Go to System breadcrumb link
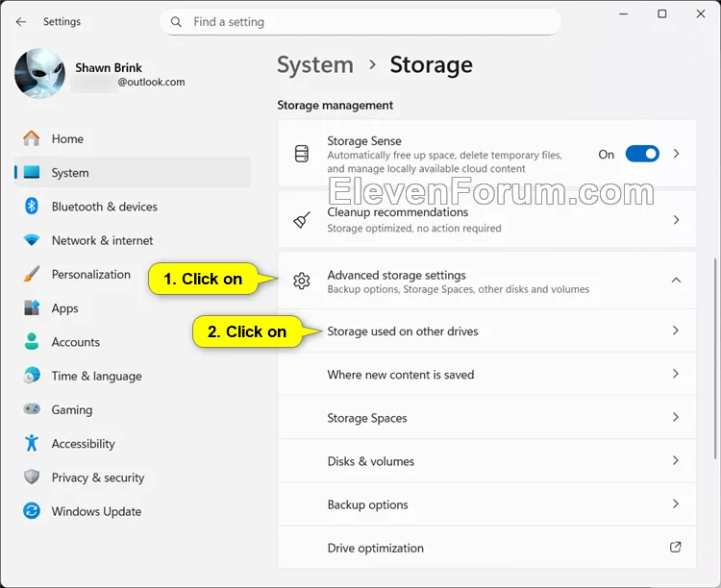The width and height of the screenshot is (721, 588). pyautogui.click(x=315, y=64)
